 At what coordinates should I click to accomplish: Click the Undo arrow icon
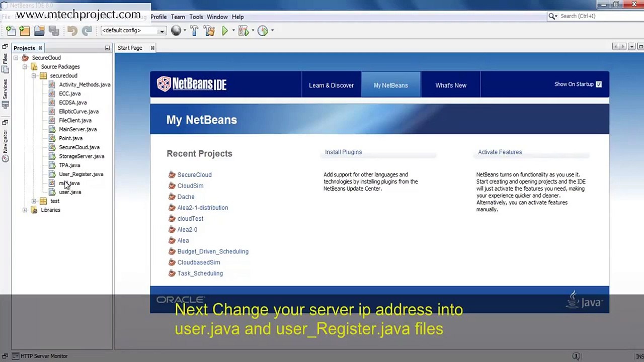[72, 31]
